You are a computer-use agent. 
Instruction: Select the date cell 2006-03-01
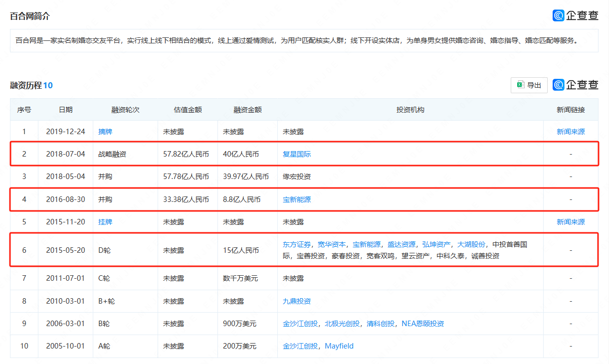tap(65, 324)
